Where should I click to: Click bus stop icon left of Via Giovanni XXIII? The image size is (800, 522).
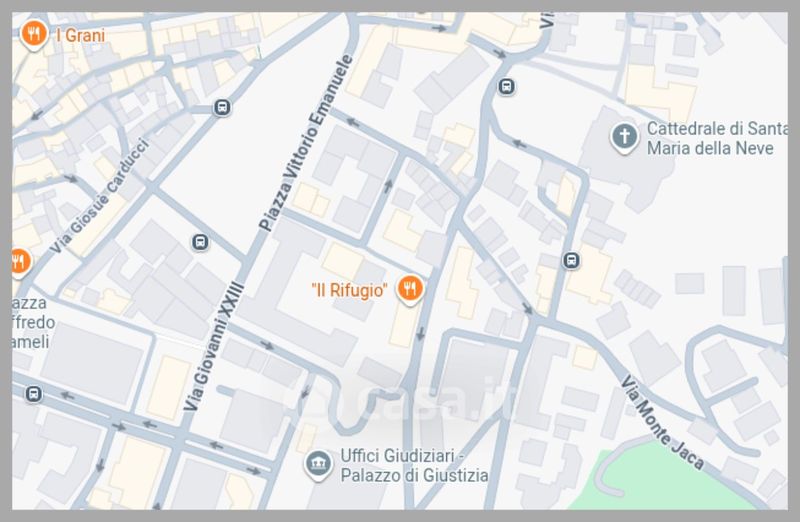[201, 242]
